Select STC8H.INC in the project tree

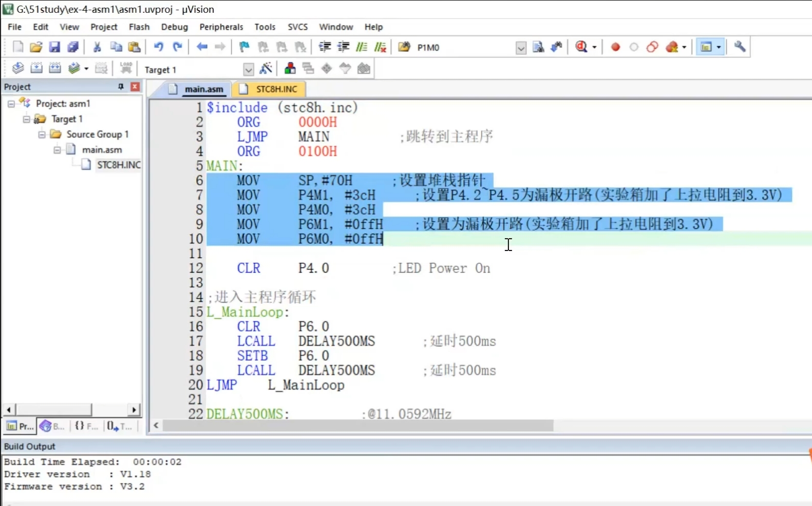tap(118, 165)
